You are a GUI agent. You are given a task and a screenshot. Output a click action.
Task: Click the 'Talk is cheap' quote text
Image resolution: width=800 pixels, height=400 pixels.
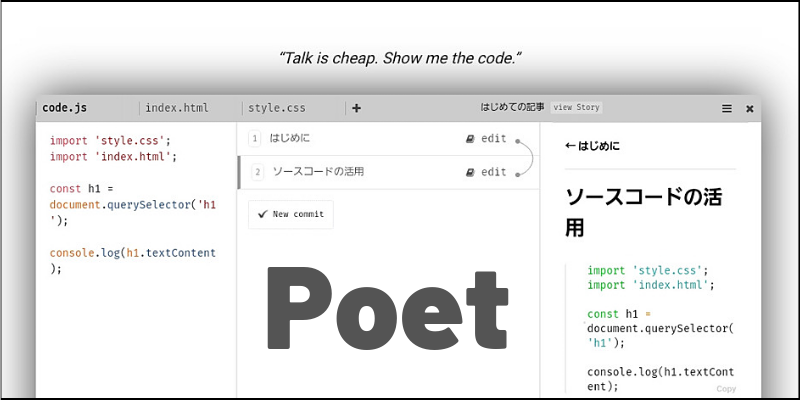400,58
